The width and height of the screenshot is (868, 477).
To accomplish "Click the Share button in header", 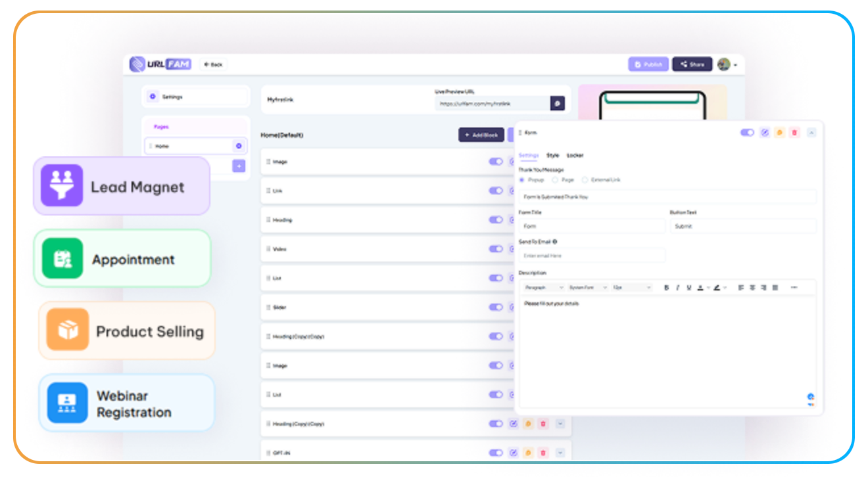I will pyautogui.click(x=692, y=64).
